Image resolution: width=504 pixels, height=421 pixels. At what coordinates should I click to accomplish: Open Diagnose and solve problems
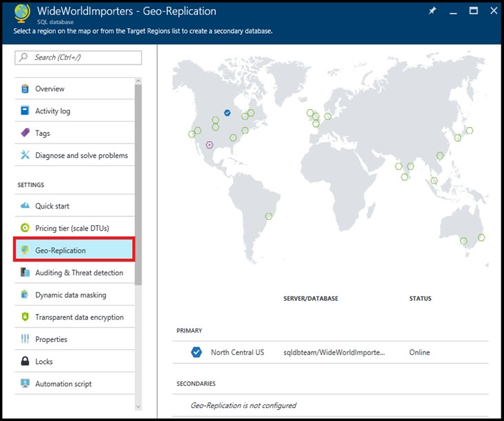pos(74,155)
